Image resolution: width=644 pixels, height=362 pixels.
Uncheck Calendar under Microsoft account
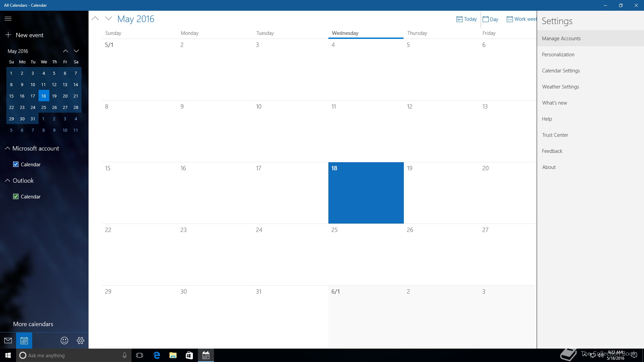click(x=16, y=164)
